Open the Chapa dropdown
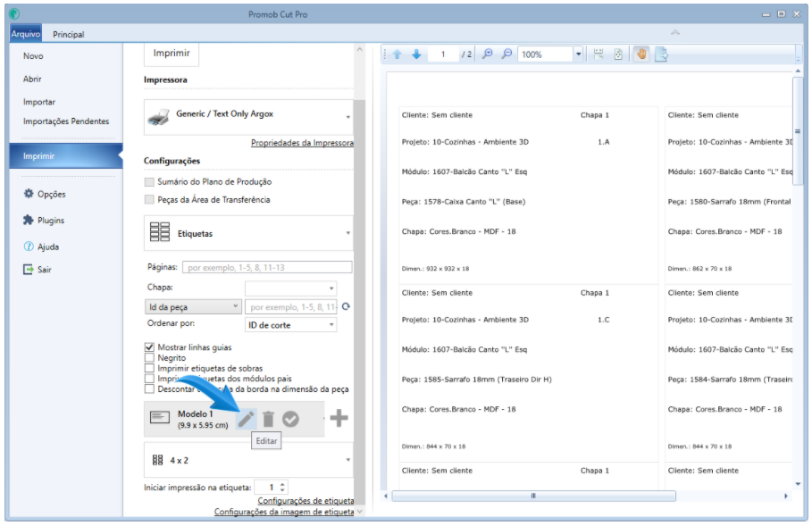812x526 pixels. point(290,288)
